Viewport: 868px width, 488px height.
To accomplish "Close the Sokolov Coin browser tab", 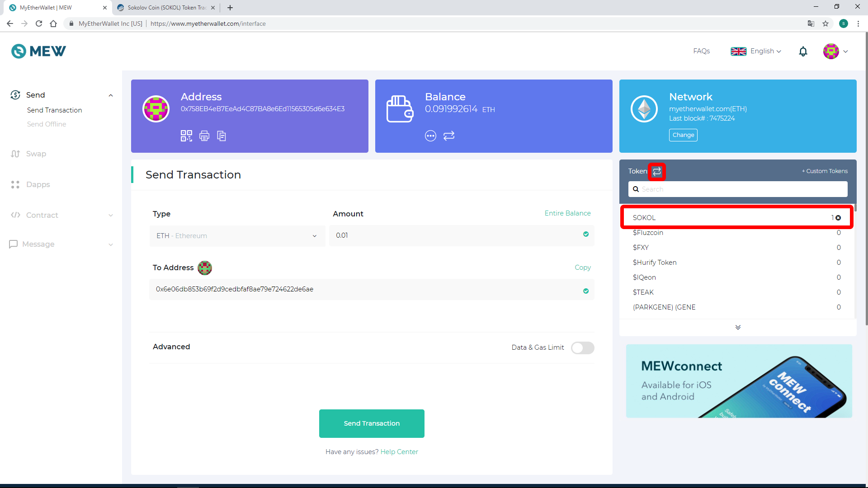I will 213,8.
